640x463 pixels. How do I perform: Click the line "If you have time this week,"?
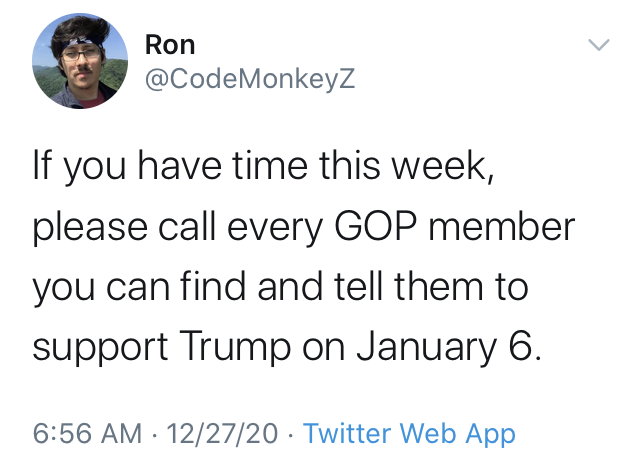(264, 166)
